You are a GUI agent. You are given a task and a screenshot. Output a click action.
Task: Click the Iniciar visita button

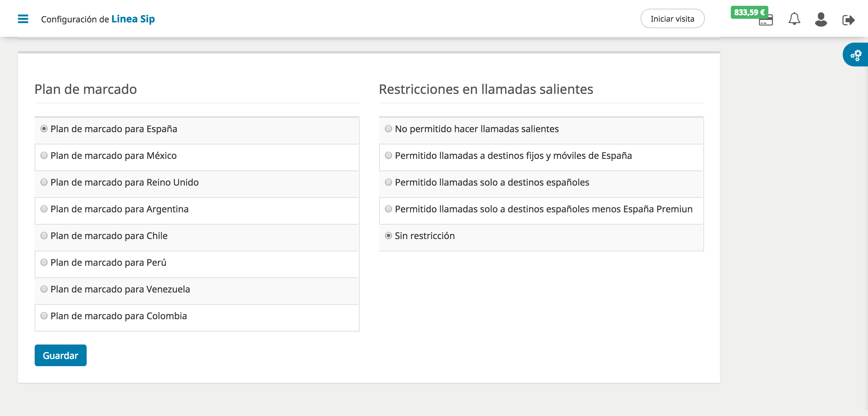(x=672, y=19)
